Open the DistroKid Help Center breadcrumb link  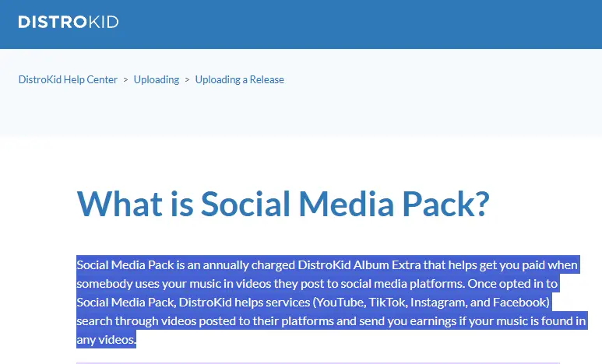coord(68,79)
